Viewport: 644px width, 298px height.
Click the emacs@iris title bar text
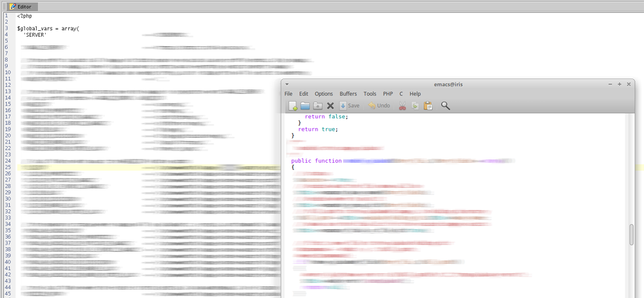point(448,84)
